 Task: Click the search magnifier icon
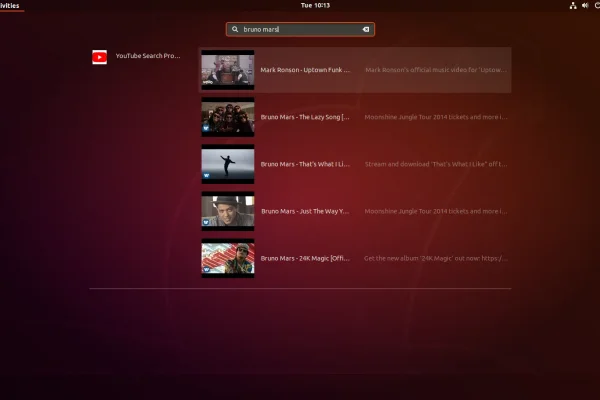tap(235, 29)
